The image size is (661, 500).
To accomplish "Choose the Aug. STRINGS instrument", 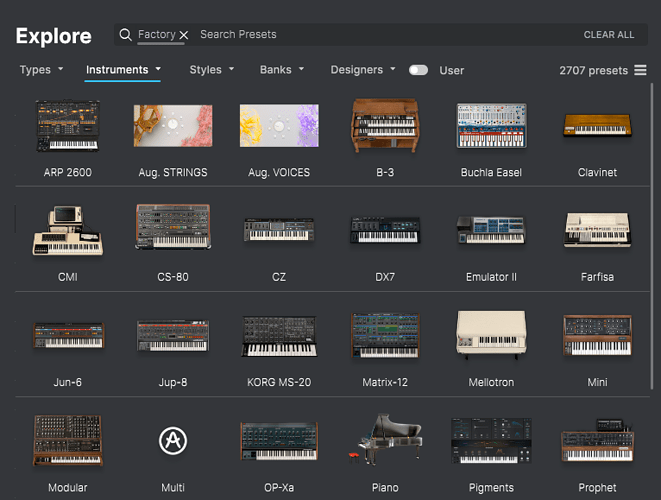I will coord(173,126).
